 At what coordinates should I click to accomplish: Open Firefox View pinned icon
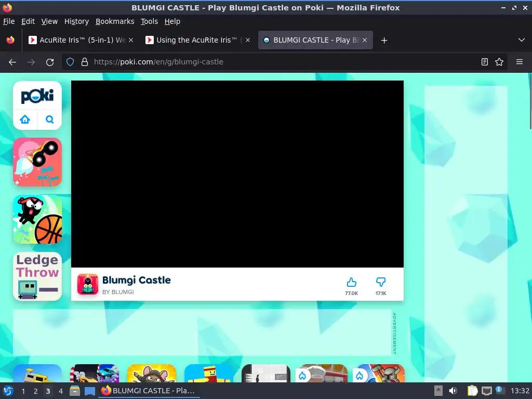point(10,40)
